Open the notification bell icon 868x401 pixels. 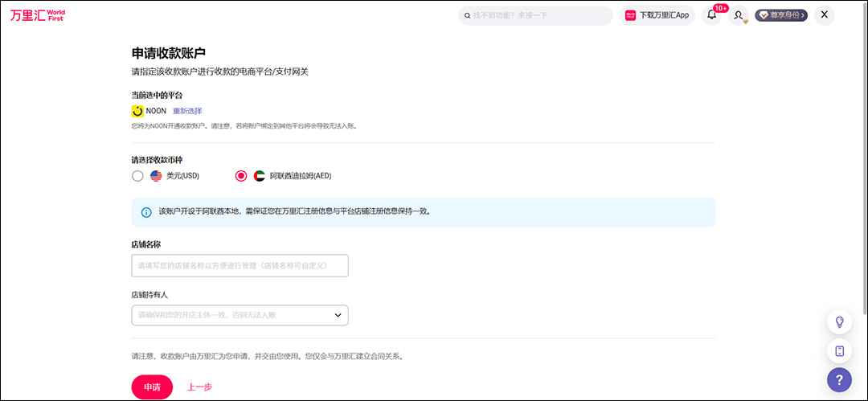tap(711, 15)
